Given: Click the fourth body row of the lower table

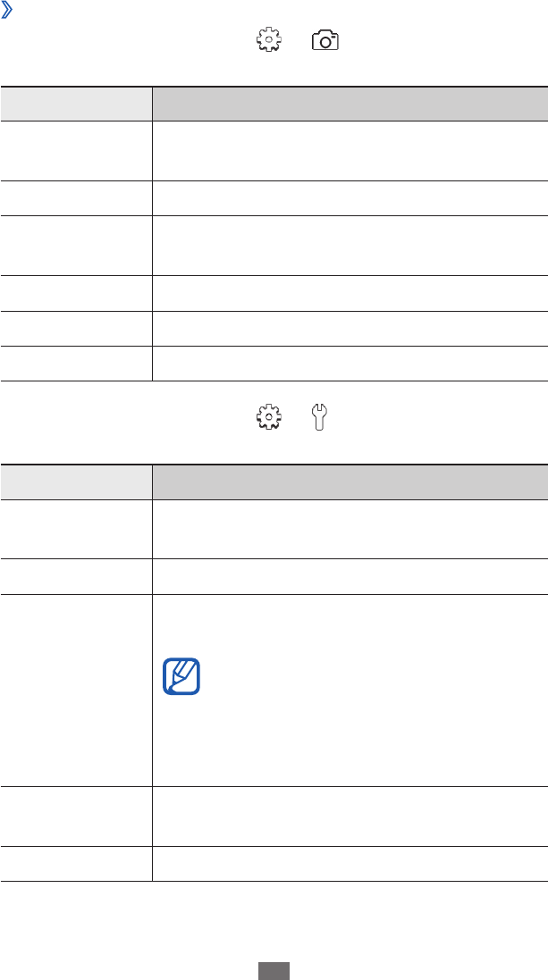Looking at the screenshot, I should pos(274,817).
